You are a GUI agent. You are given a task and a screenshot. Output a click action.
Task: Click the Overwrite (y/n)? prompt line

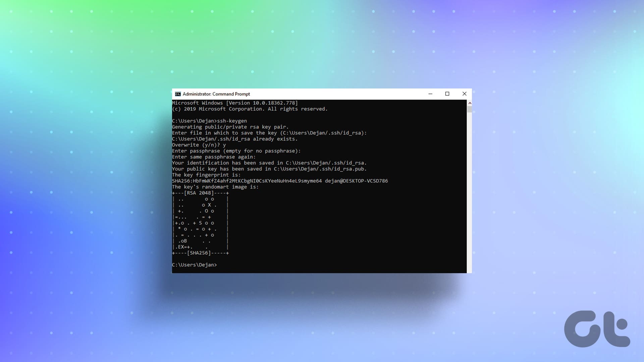tap(198, 145)
